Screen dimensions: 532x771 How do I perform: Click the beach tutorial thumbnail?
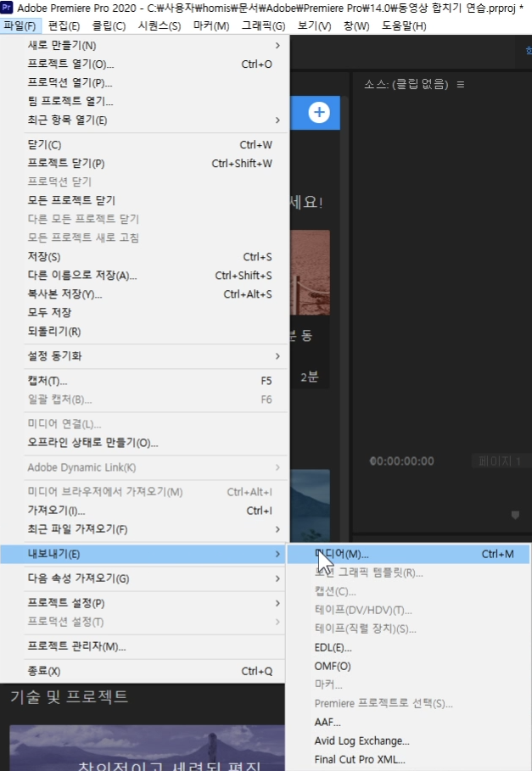311,272
